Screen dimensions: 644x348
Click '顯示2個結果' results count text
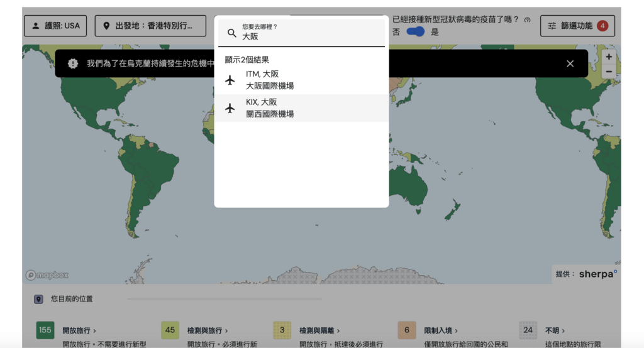(x=247, y=60)
